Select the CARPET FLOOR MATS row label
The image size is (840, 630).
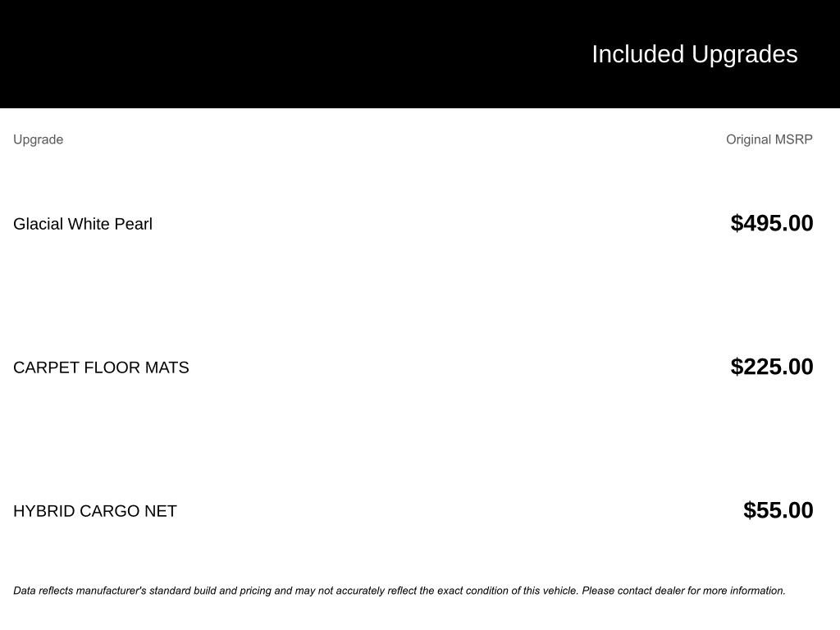[101, 367]
